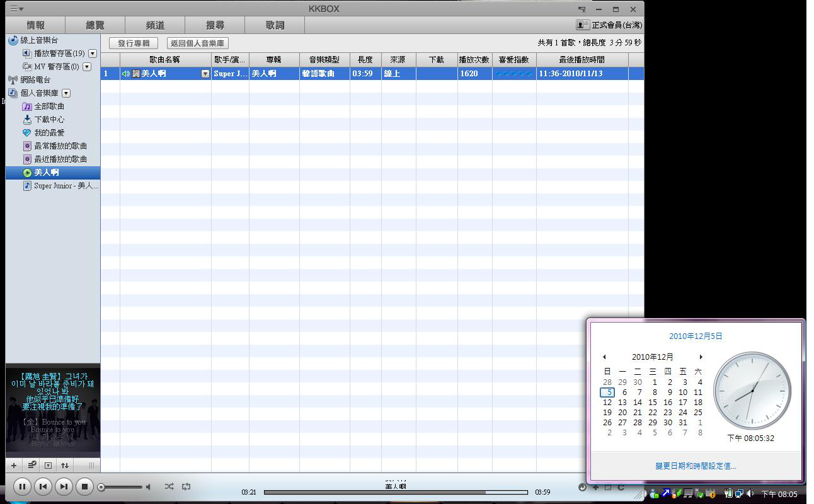Open 網路電台 radio section
The image size is (814, 504).
pos(29,80)
